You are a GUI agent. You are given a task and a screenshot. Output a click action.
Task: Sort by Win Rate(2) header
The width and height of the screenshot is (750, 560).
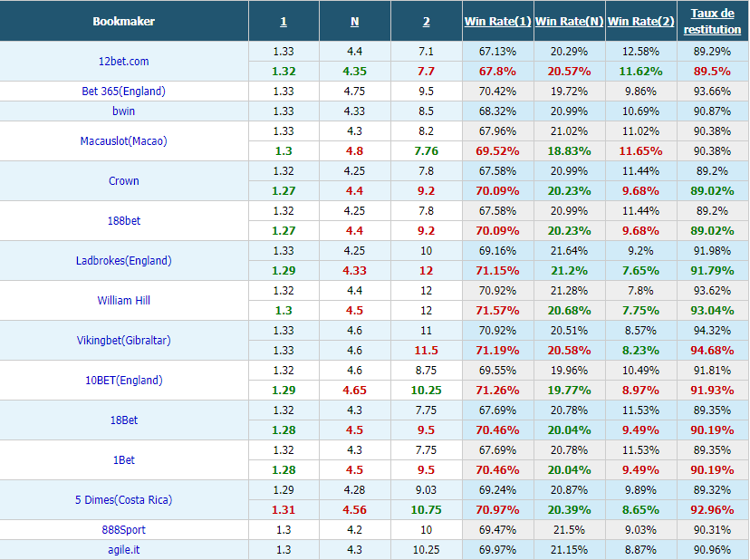coord(641,22)
